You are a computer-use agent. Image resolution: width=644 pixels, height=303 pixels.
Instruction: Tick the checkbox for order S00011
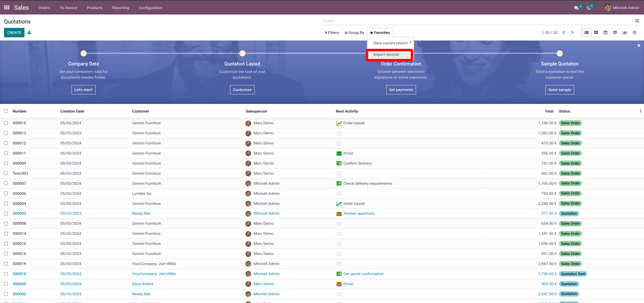6,154
